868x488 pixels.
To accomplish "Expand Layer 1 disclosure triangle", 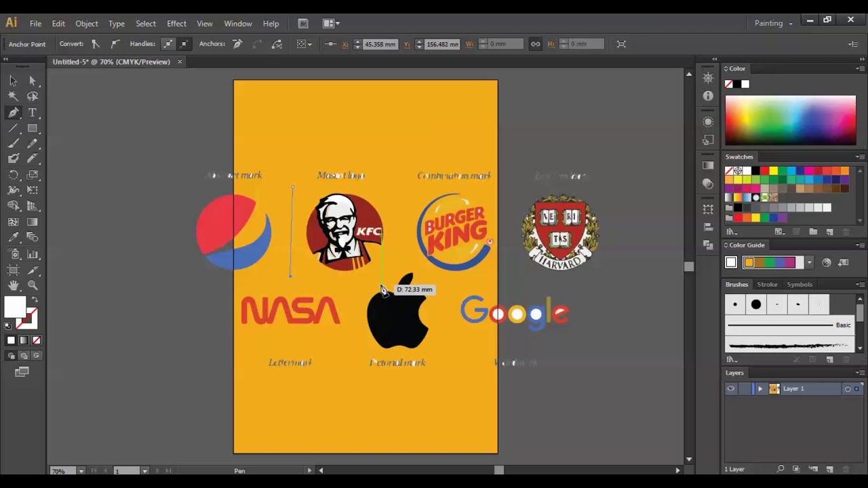I will pyautogui.click(x=759, y=389).
